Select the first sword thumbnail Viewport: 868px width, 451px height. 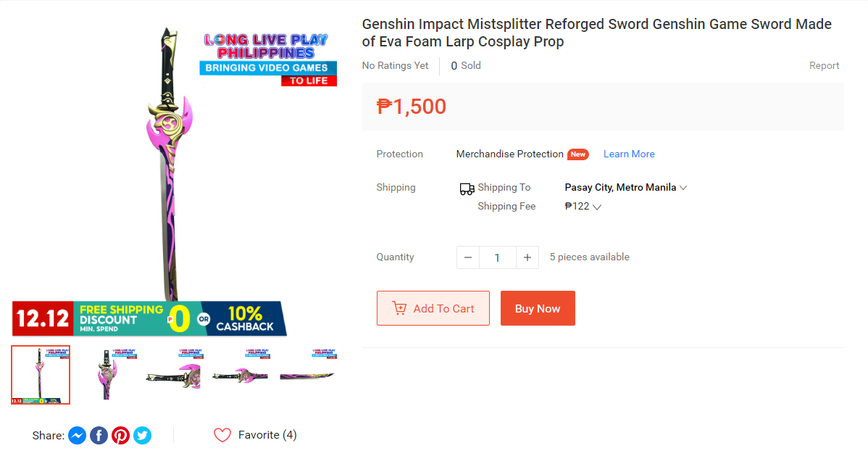[x=41, y=375]
